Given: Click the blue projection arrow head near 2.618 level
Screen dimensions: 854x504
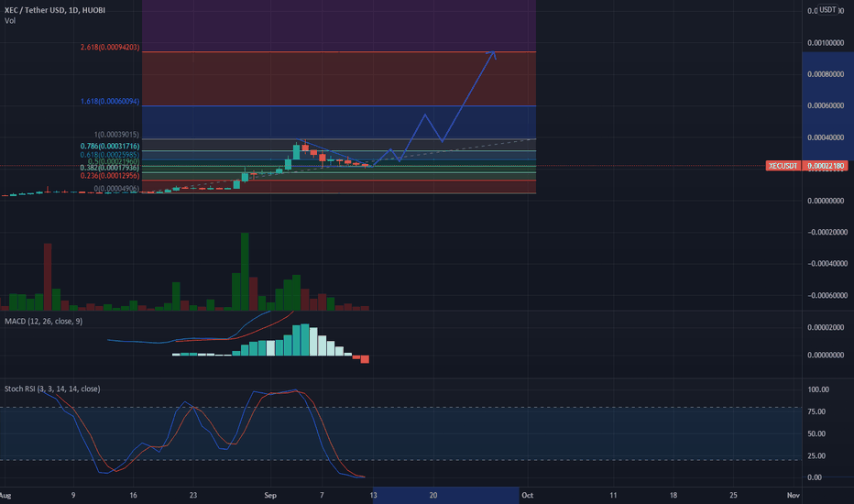Looking at the screenshot, I should (492, 53).
